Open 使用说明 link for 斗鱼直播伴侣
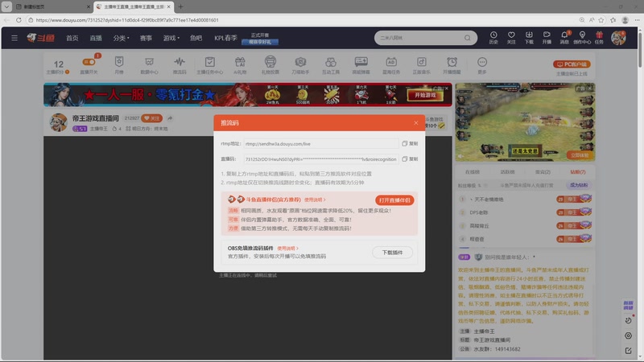644x362 pixels. (315, 200)
